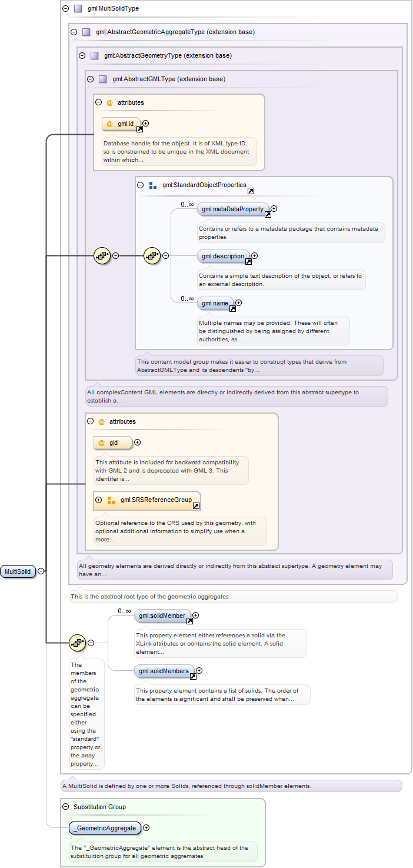Image resolution: width=413 pixels, height=868 pixels.
Task: Collapse the MultiSolid root element
Action: (x=41, y=571)
